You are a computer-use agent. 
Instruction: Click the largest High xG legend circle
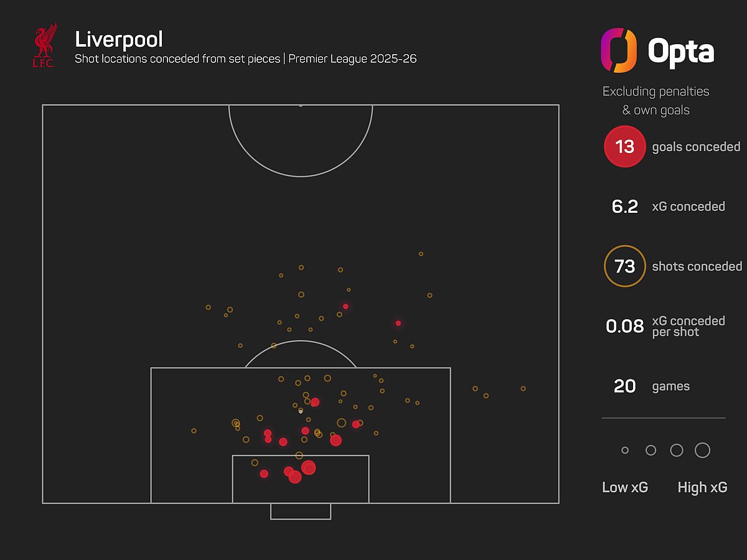(702, 450)
